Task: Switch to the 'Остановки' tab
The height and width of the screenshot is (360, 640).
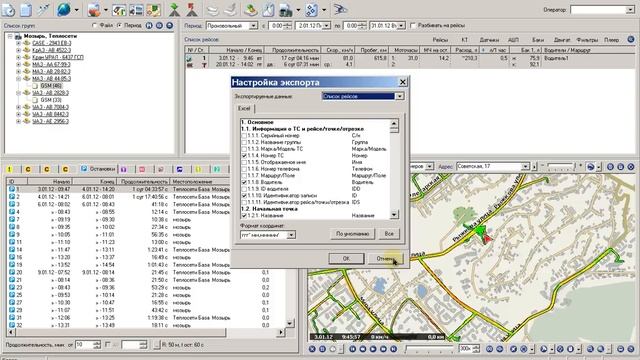Action: [98, 169]
